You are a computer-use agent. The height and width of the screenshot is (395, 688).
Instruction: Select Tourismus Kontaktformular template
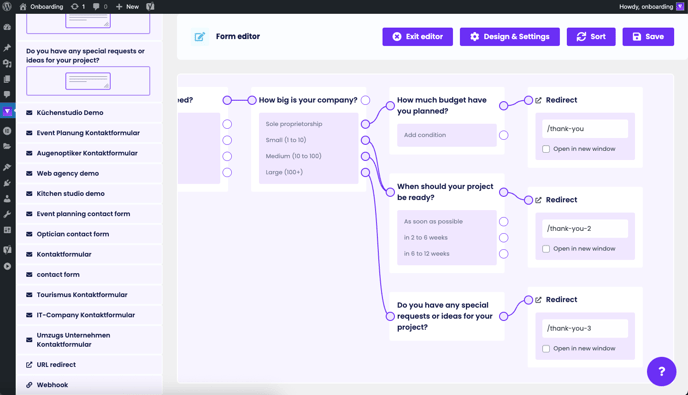[89, 294]
